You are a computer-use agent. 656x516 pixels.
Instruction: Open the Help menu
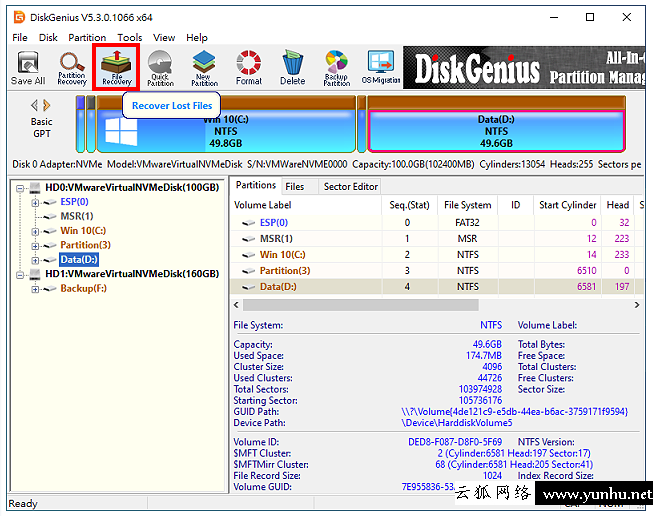(197, 38)
